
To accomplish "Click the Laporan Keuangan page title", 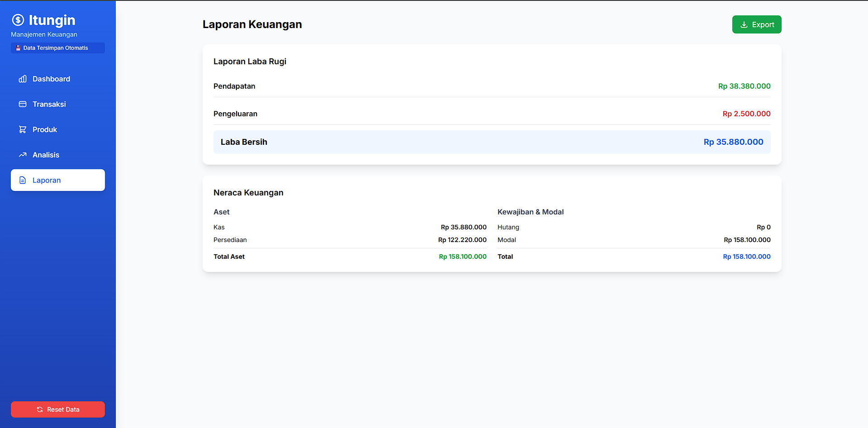I will point(252,24).
